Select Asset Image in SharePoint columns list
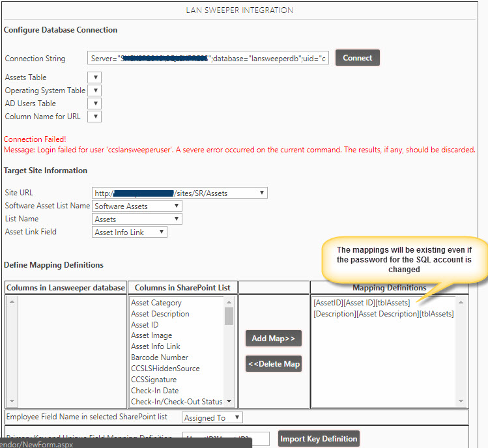Image resolution: width=488 pixels, height=448 pixels. (x=152, y=335)
